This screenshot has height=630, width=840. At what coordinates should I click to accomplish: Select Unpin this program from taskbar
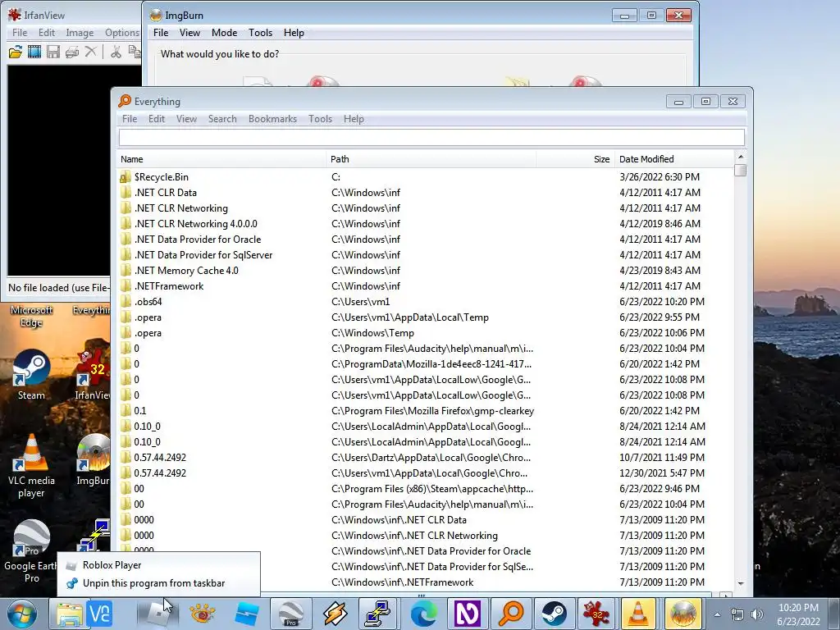tap(158, 583)
